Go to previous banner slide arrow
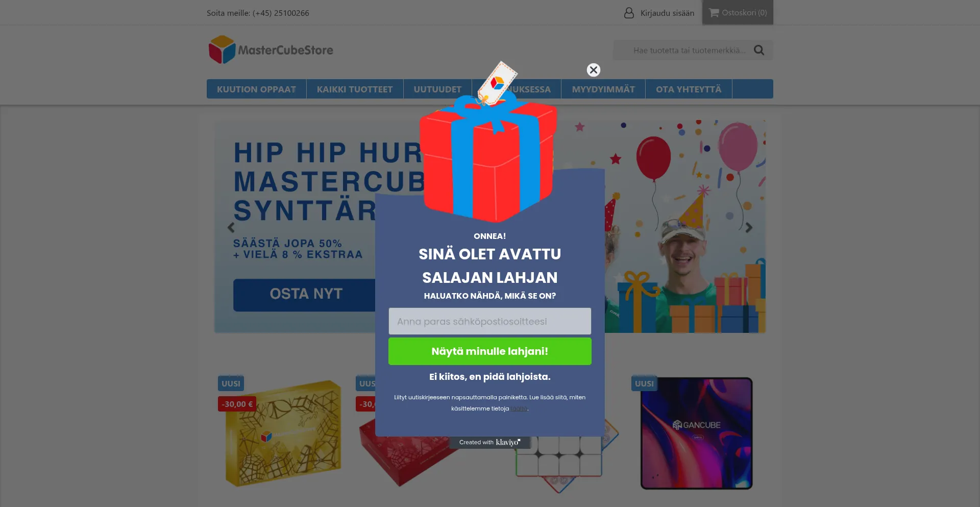980x507 pixels. (231, 227)
